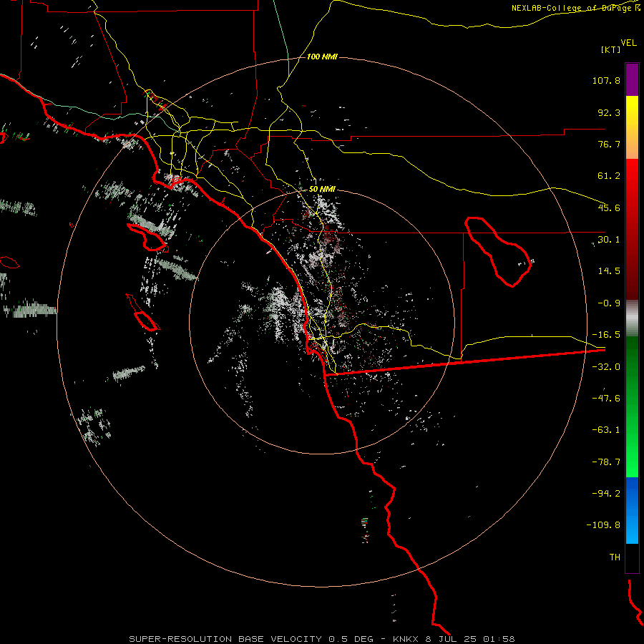
Task: Pick the yellow-orange segment of the color bar
Action: click(632, 127)
